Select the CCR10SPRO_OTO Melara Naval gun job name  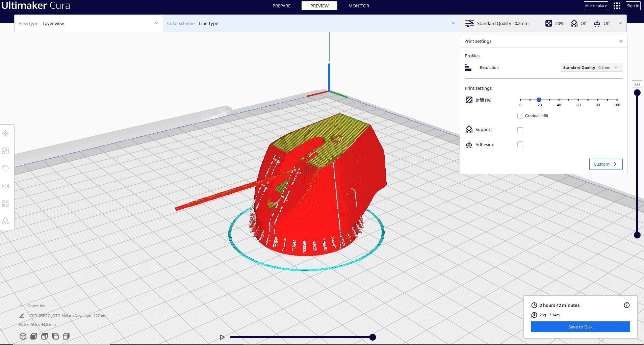tap(68, 316)
